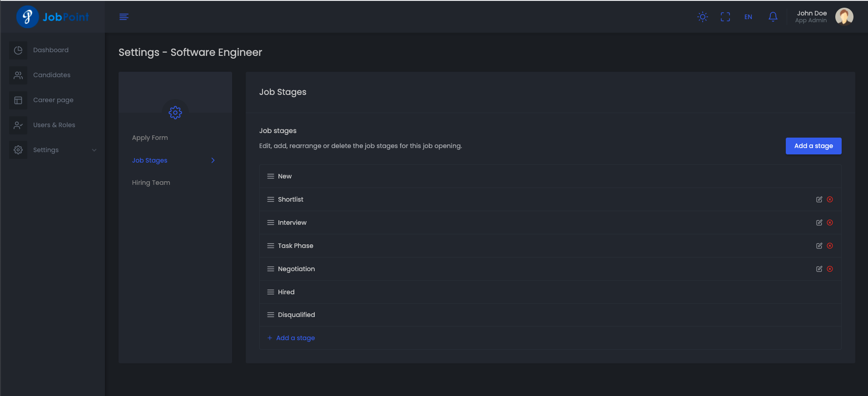Open the Career page sidebar item
Image resolution: width=868 pixels, height=396 pixels.
tap(53, 100)
